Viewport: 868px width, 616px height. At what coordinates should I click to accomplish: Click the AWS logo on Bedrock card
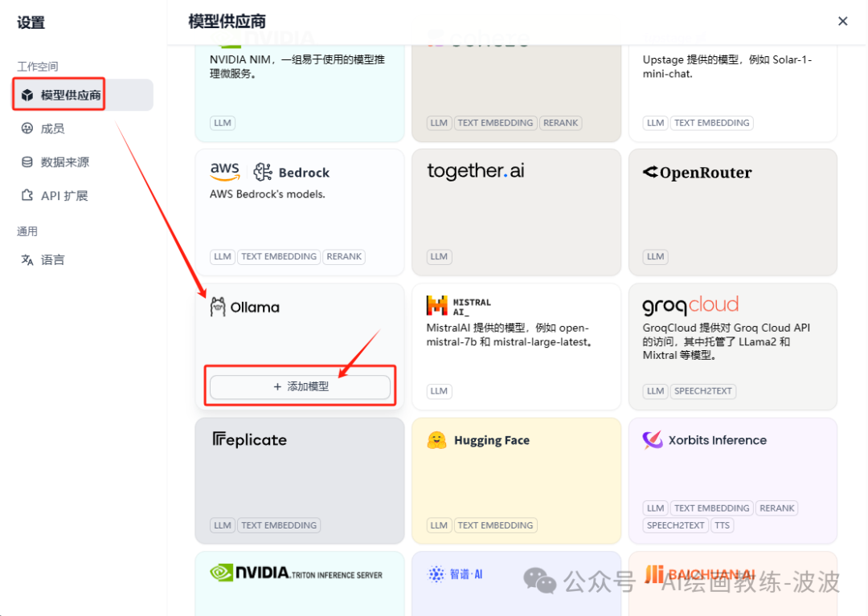[225, 171]
